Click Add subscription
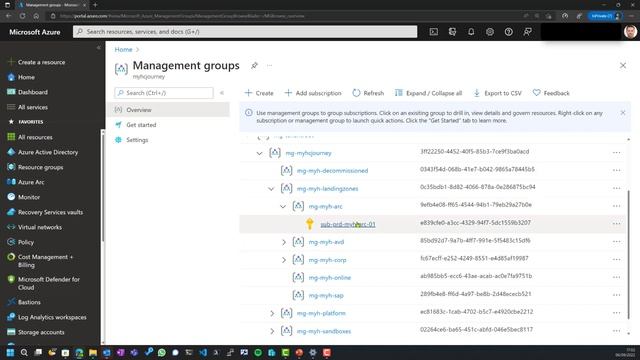This screenshot has width=640, height=360. coord(313,93)
